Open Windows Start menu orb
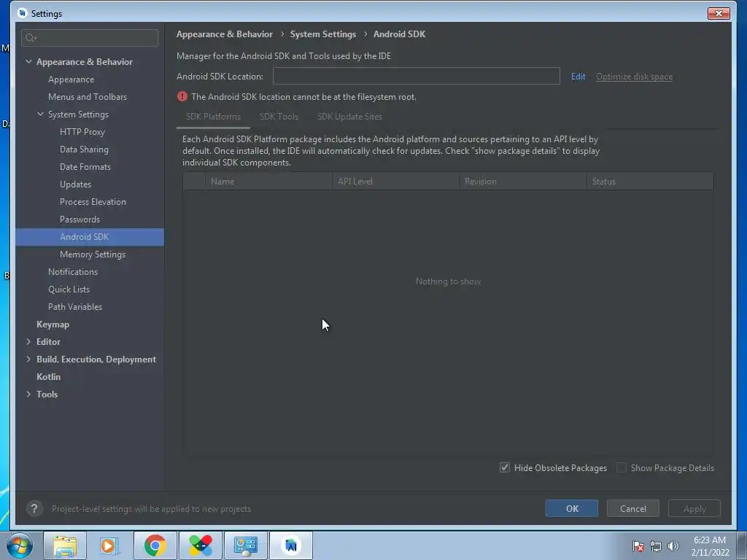This screenshot has height=560, width=747. (20, 545)
